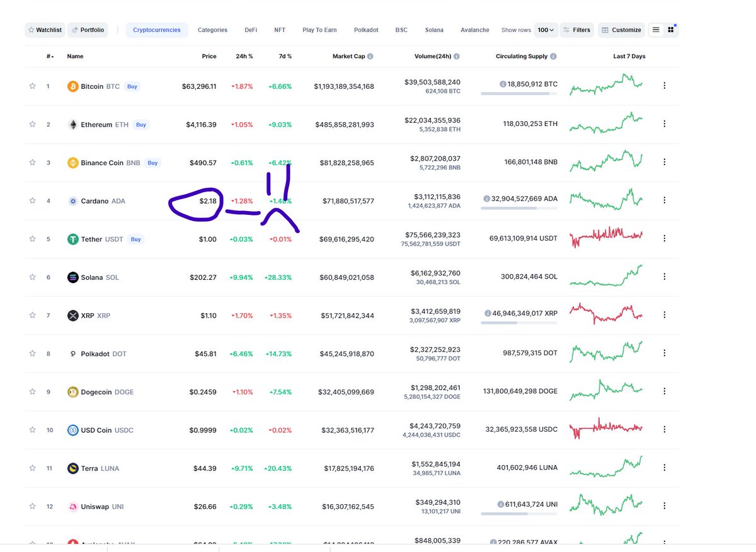Click the Buy button next to Bitcoin
Screen dimensions: 756x552
[132, 86]
